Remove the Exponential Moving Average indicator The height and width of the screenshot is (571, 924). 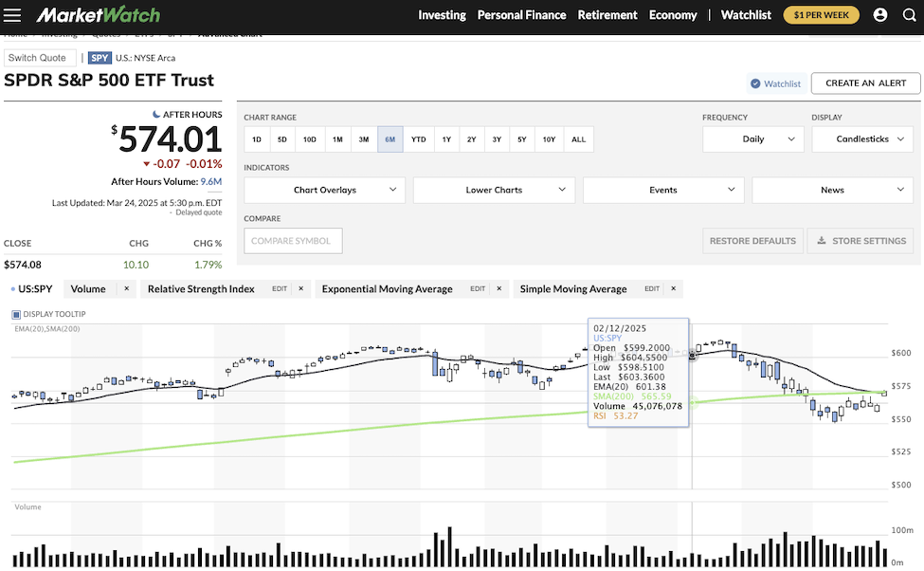coord(498,288)
